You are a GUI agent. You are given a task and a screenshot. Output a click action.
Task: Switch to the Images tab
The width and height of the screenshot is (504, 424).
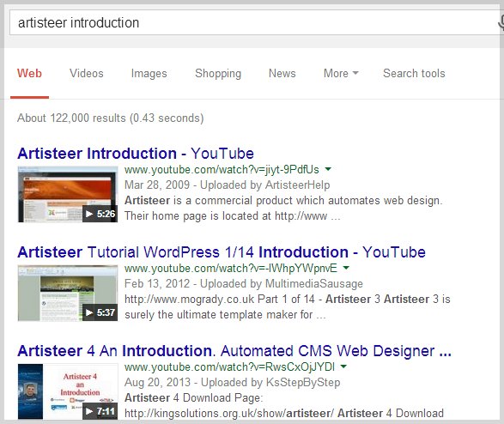click(x=149, y=73)
